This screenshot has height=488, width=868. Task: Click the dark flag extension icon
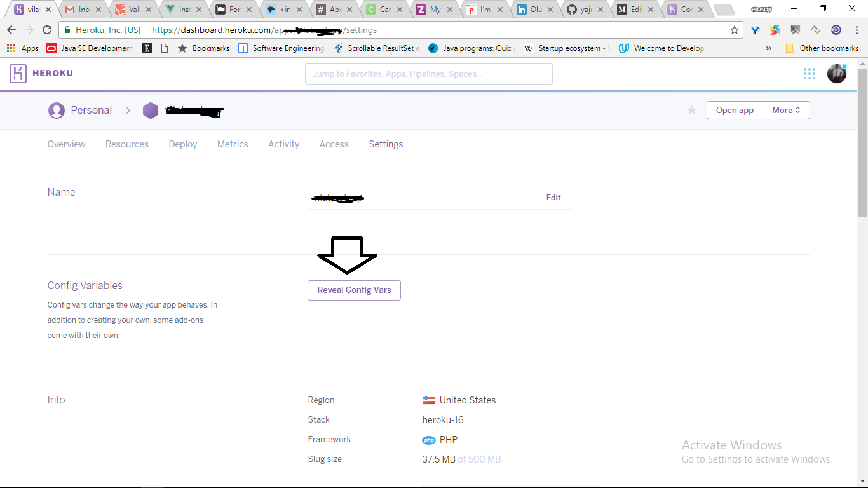[x=796, y=30]
